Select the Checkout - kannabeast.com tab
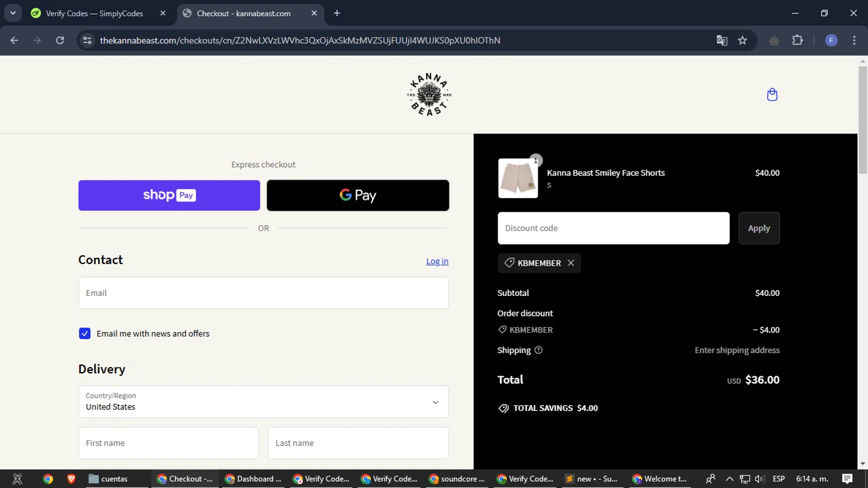Image resolution: width=868 pixels, height=488 pixels. pyautogui.click(x=250, y=13)
